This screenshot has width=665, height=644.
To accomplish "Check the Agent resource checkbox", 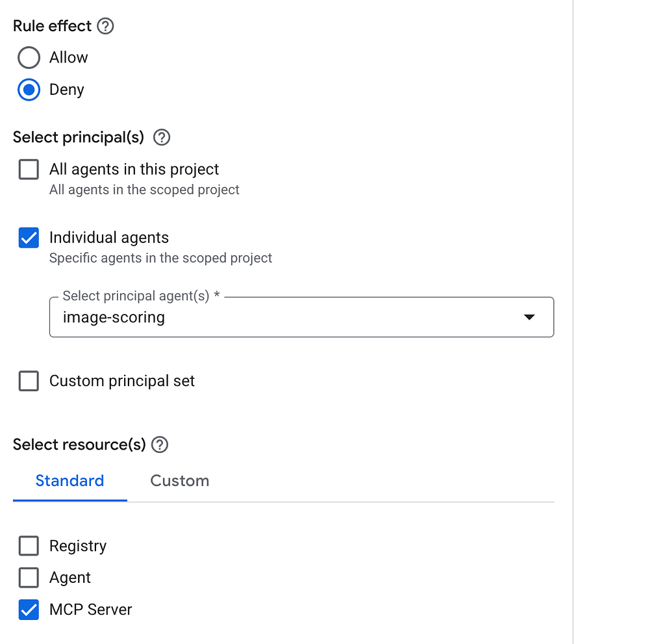I will (x=29, y=578).
